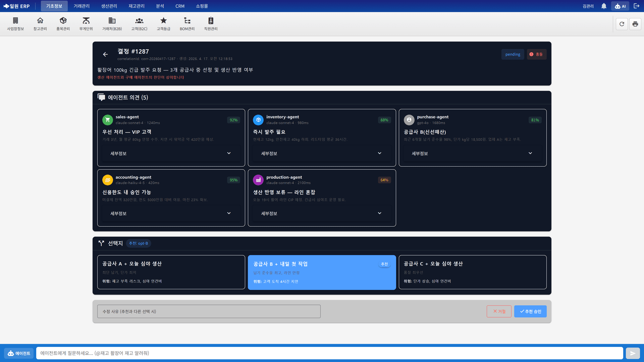Click purchase-agent 81% confidence badge
Image resolution: width=644 pixels, height=362 pixels.
coord(535,120)
